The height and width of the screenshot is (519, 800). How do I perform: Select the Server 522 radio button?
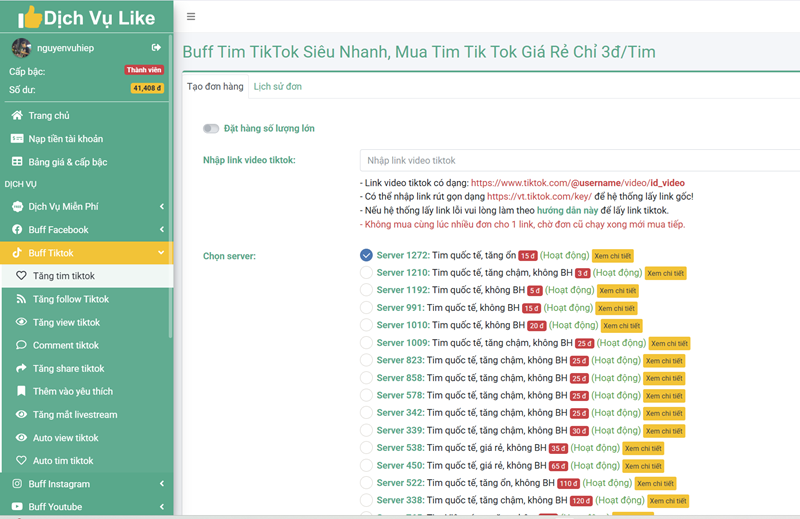coord(366,483)
